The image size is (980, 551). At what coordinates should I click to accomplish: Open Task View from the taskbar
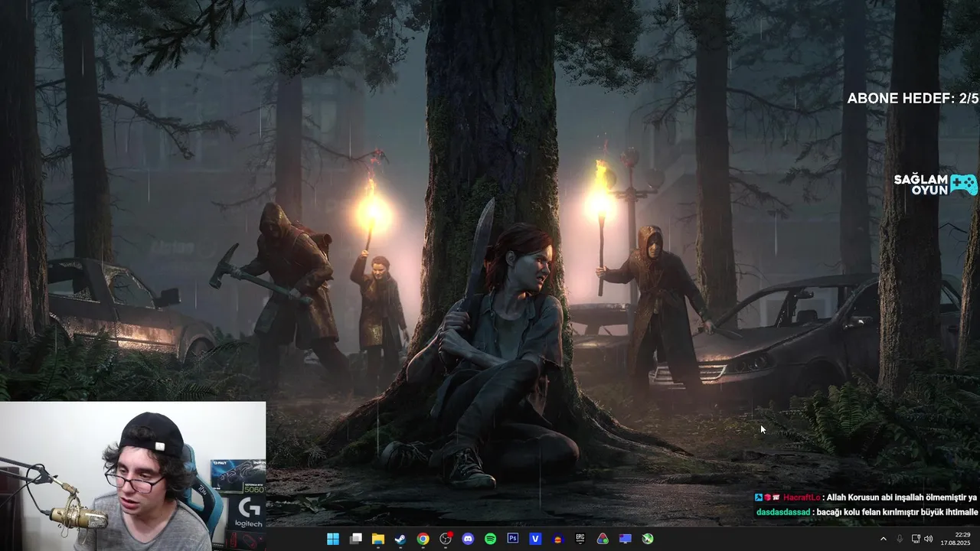coord(356,539)
